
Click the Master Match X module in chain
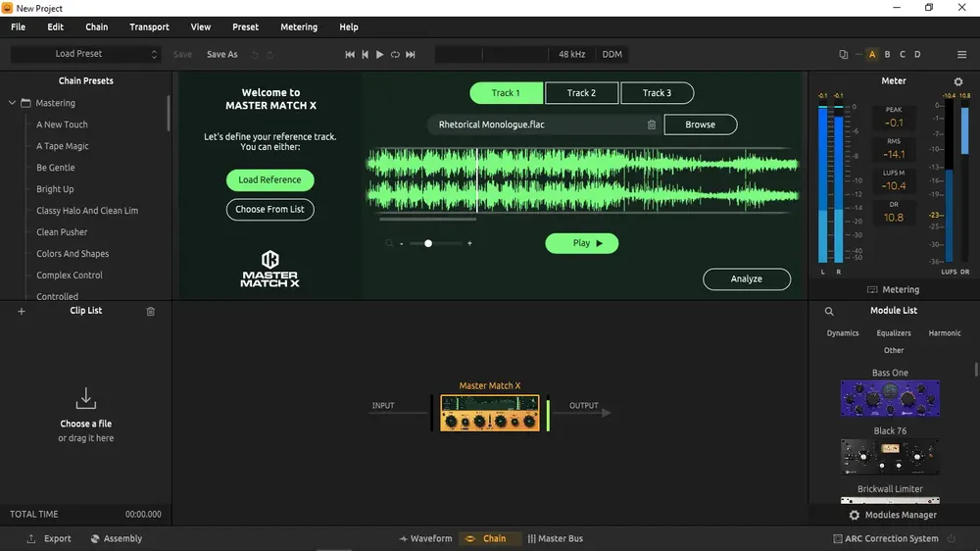click(x=490, y=413)
